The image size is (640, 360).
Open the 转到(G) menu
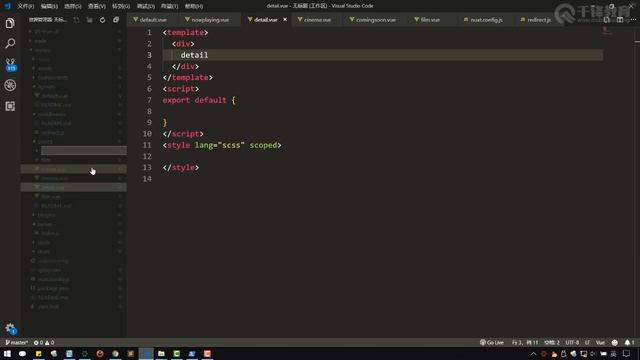point(121,6)
